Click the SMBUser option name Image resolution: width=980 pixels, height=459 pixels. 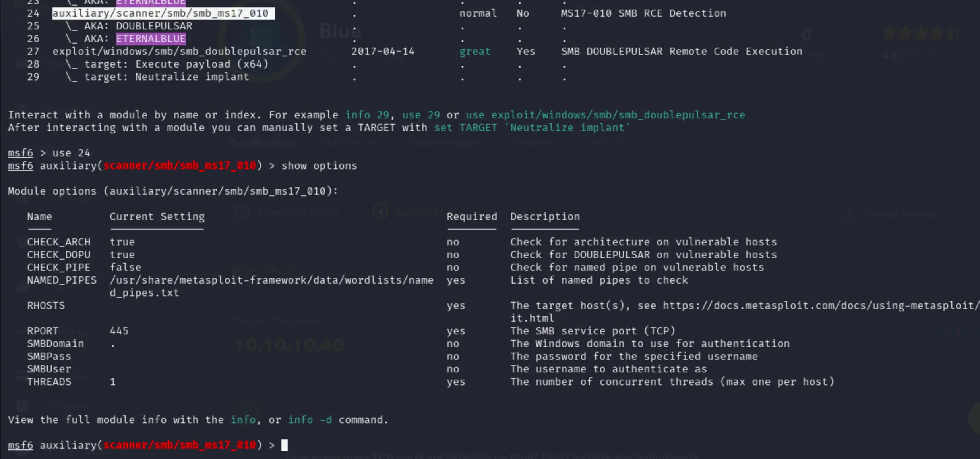point(49,369)
